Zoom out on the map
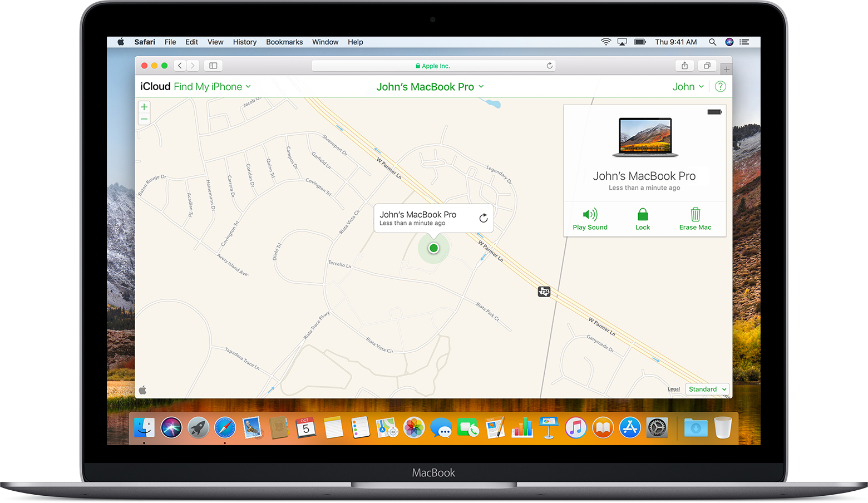 (x=144, y=119)
